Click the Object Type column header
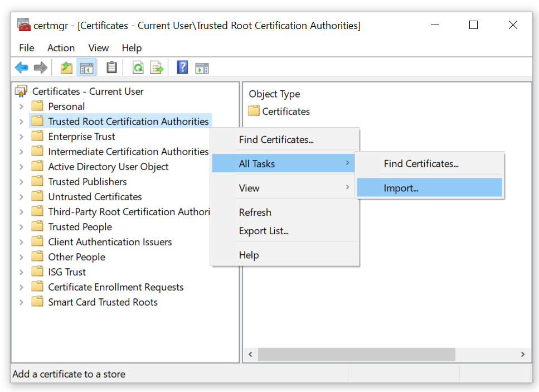This screenshot has width=539, height=392. point(274,94)
